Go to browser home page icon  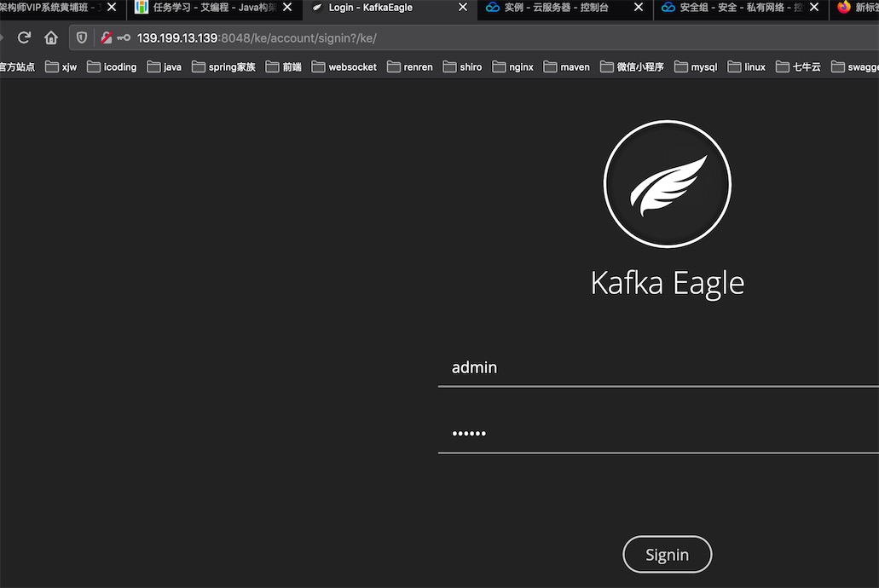coord(51,37)
